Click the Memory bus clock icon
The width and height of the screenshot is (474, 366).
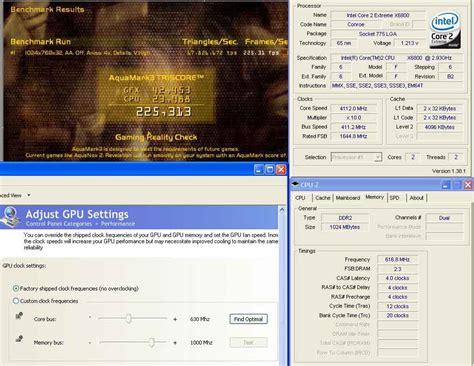(19, 339)
